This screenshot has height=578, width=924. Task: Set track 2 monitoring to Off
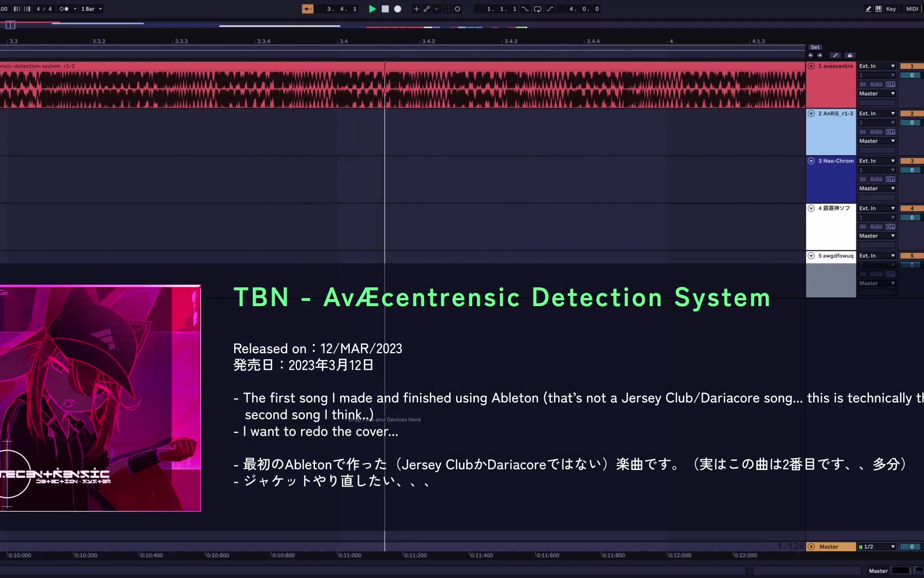pyautogui.click(x=890, y=132)
